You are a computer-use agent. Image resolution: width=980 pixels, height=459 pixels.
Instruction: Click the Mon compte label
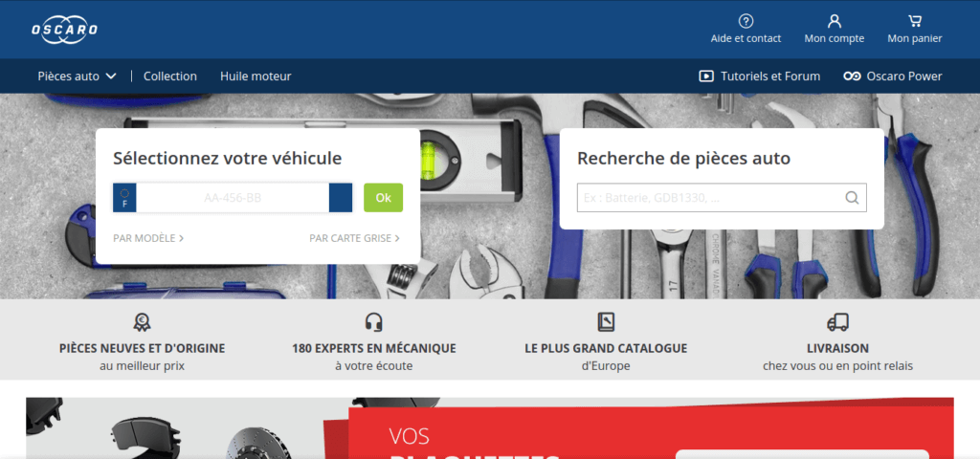(x=835, y=38)
